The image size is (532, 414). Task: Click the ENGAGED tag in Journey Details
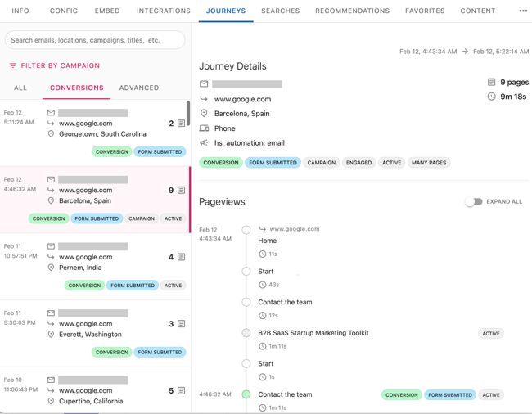359,163
